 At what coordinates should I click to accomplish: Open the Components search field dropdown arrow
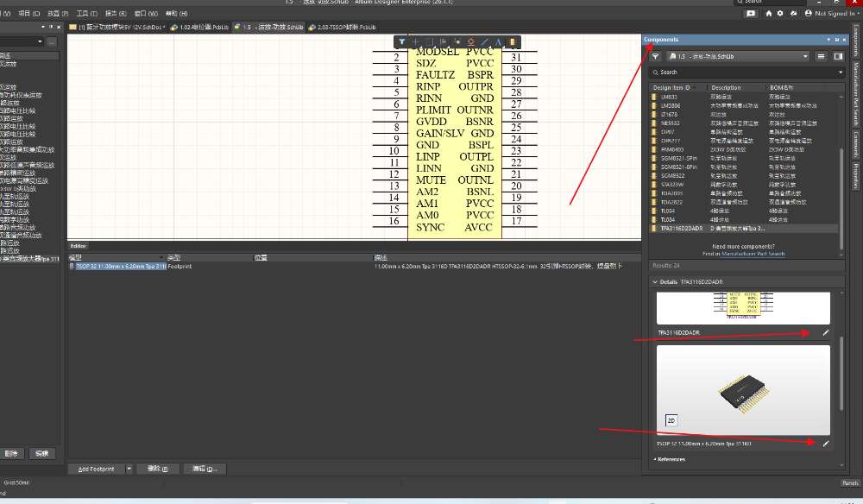[840, 72]
